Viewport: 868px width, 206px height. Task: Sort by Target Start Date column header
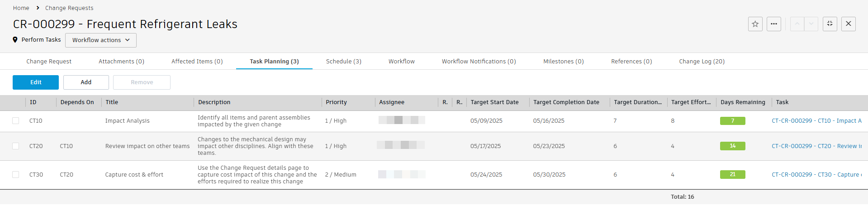pos(494,102)
